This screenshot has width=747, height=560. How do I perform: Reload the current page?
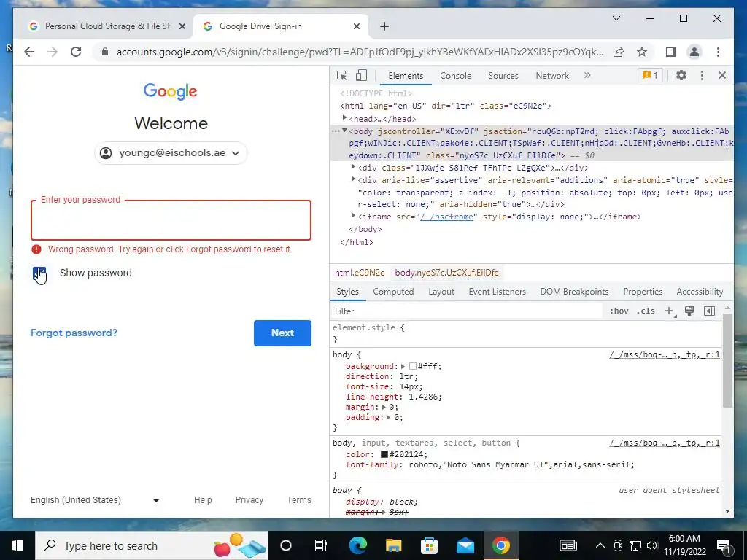(76, 52)
